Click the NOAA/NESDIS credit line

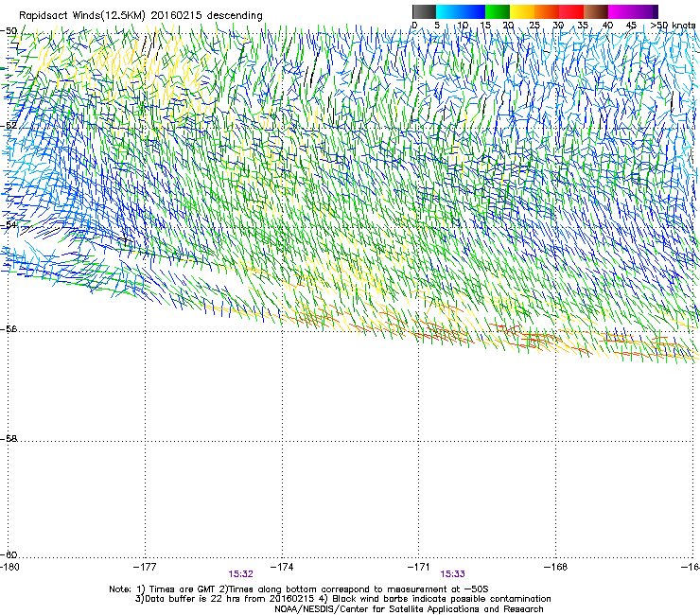point(409,609)
